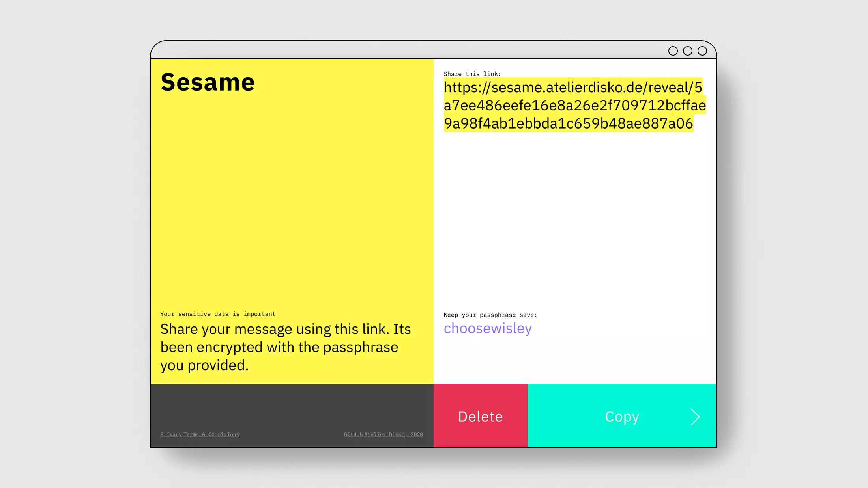Click the last circle in title bar
This screenshot has width=868, height=488.
tap(702, 51)
